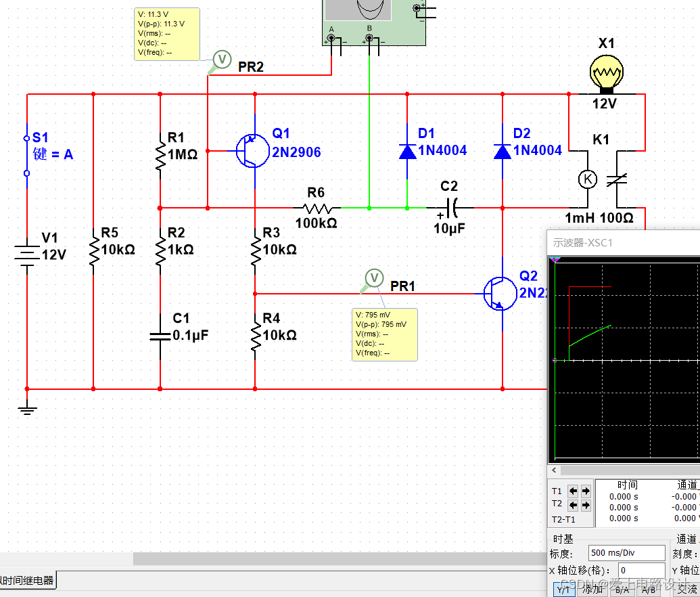Click the '键 = A' switch key label

point(53,154)
